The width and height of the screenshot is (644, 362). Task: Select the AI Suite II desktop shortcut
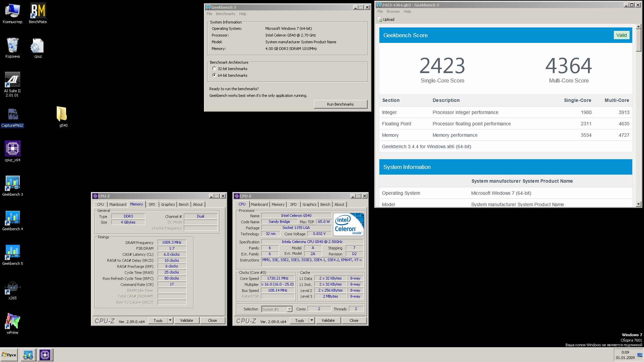pyautogui.click(x=12, y=84)
